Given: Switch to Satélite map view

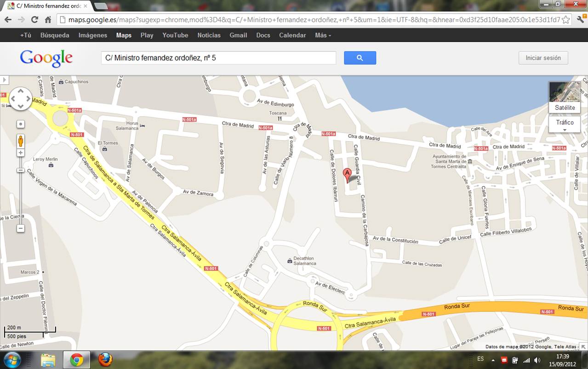Looking at the screenshot, I should click(565, 97).
